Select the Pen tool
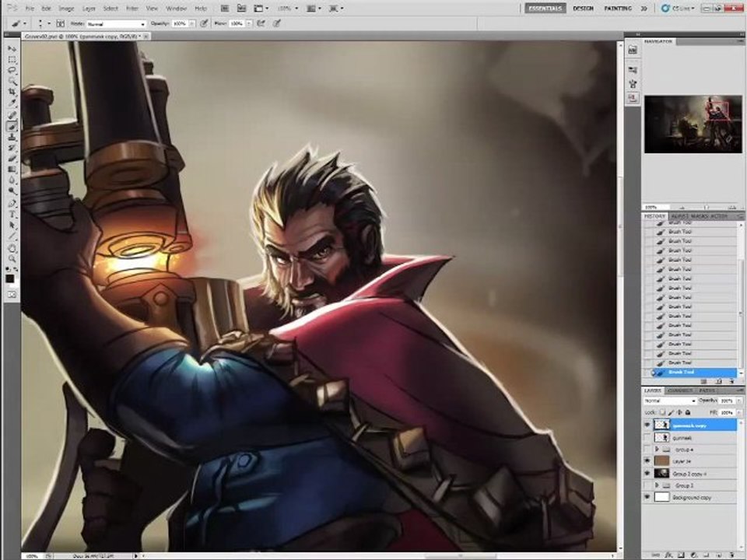 (12, 204)
